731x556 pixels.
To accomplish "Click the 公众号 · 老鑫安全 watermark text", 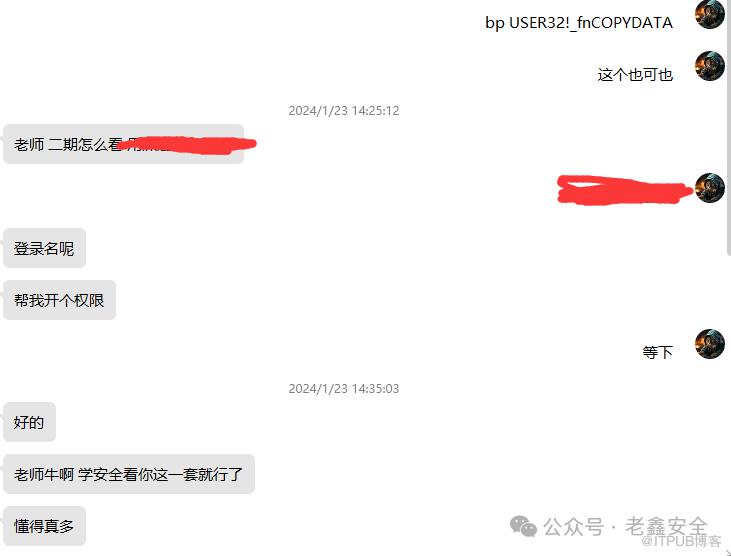I will [x=626, y=527].
